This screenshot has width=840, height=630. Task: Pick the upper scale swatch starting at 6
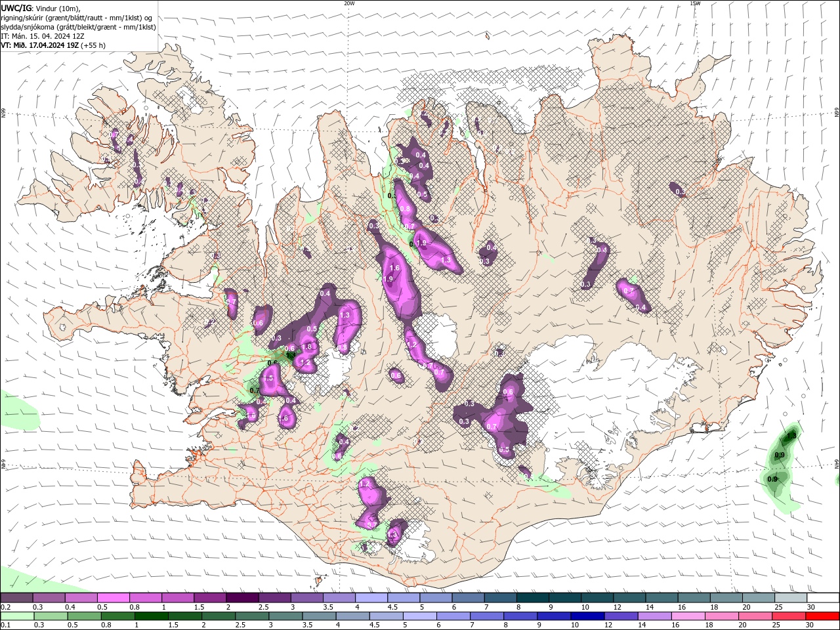pyautogui.click(x=468, y=598)
